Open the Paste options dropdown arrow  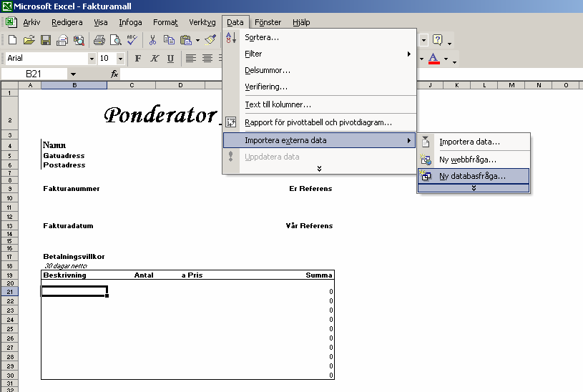[x=198, y=40]
